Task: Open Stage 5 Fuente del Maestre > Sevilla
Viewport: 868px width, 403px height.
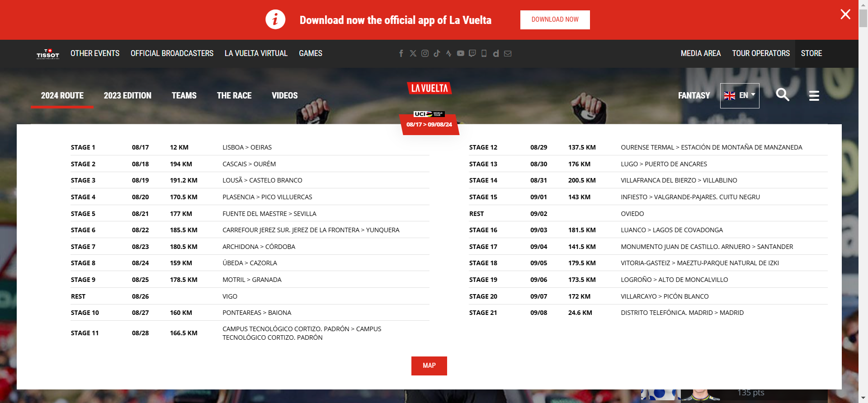Action: (250, 214)
